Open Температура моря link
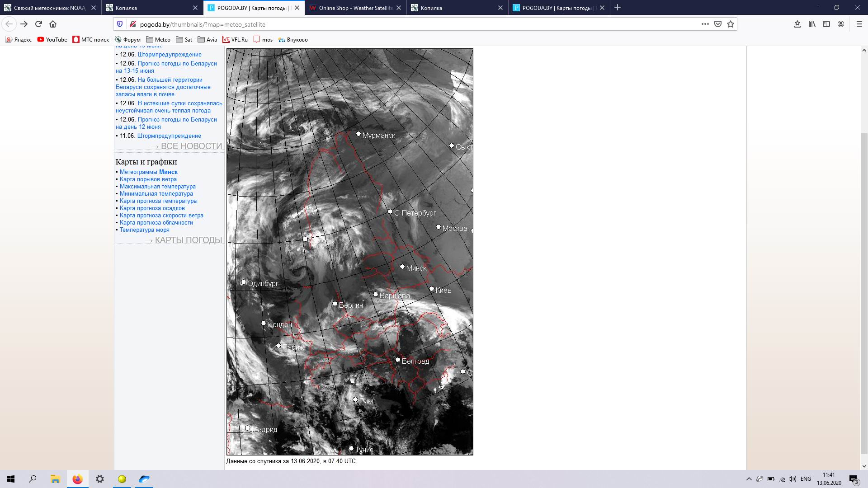Screen dimensions: 868x488 (x=145, y=230)
